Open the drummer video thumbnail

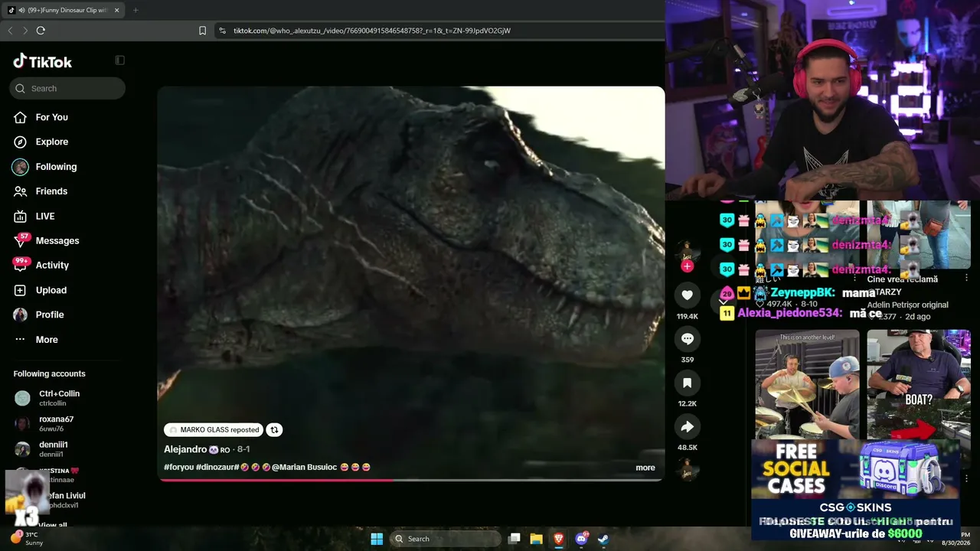pyautogui.click(x=807, y=384)
